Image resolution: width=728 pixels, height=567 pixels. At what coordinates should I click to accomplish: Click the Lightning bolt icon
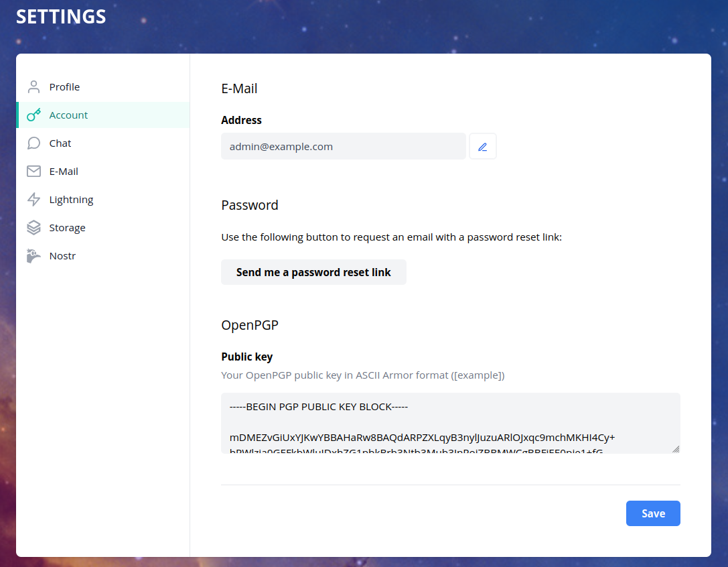(33, 199)
